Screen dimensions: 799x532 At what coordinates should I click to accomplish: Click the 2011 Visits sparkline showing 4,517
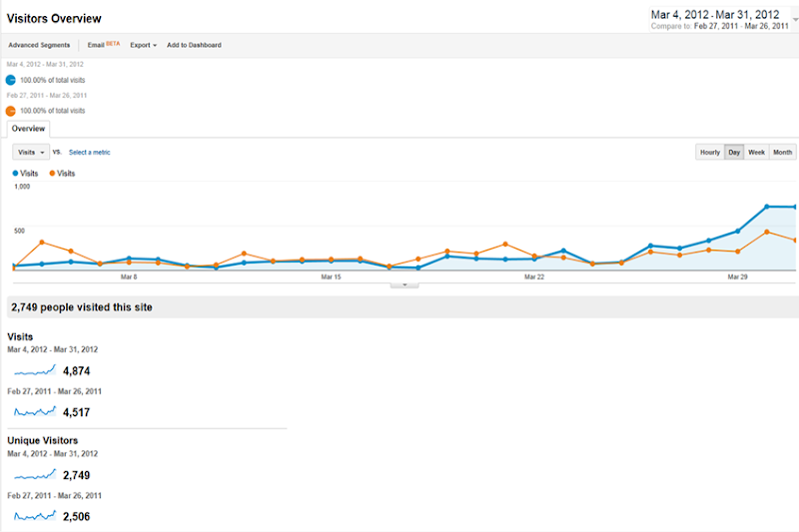pos(35,411)
